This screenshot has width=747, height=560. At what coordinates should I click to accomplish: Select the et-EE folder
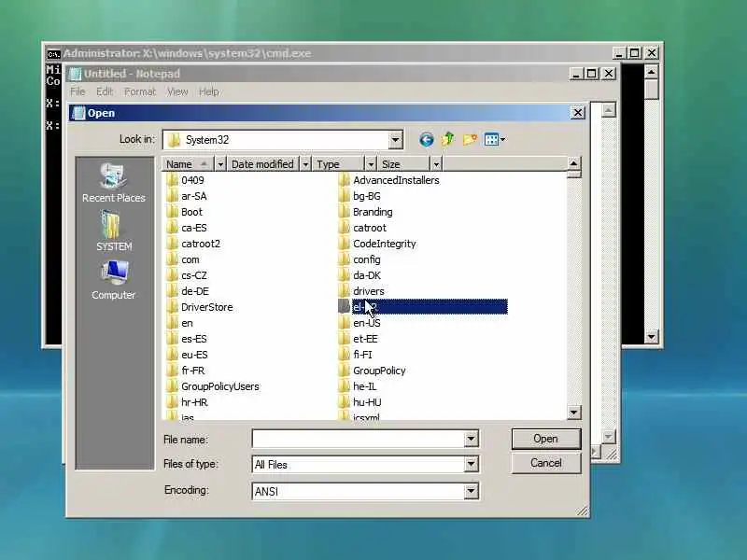click(x=359, y=339)
